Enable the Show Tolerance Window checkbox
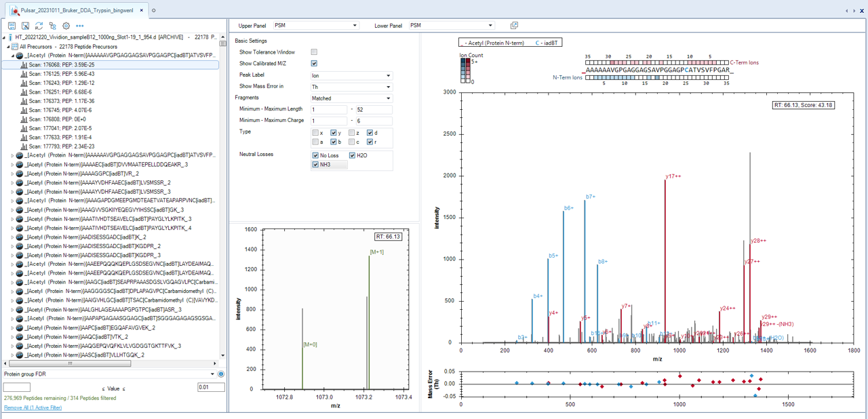 314,52
